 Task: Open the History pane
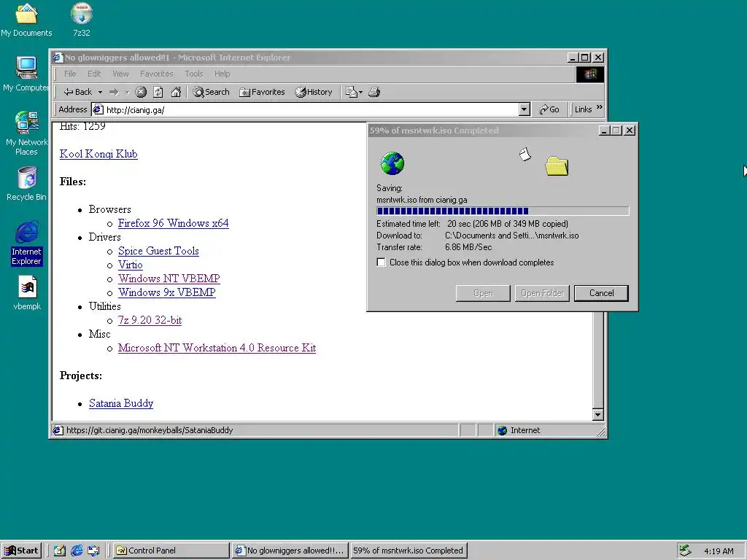pos(313,92)
